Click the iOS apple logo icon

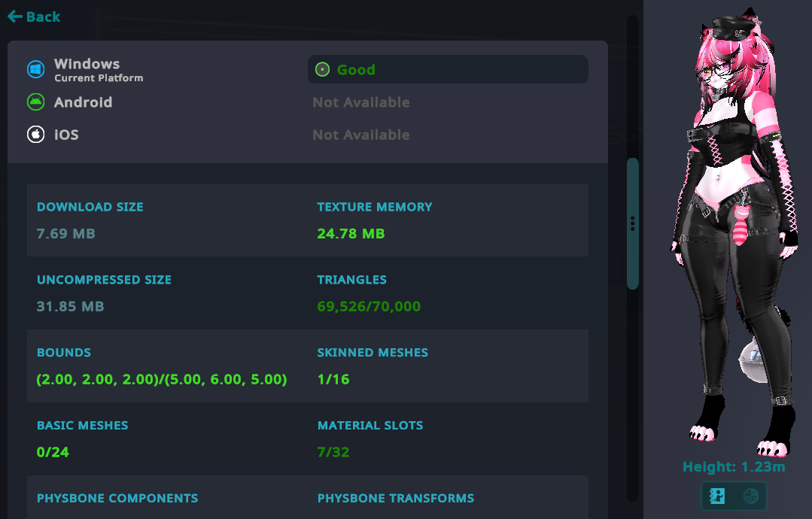click(x=35, y=135)
